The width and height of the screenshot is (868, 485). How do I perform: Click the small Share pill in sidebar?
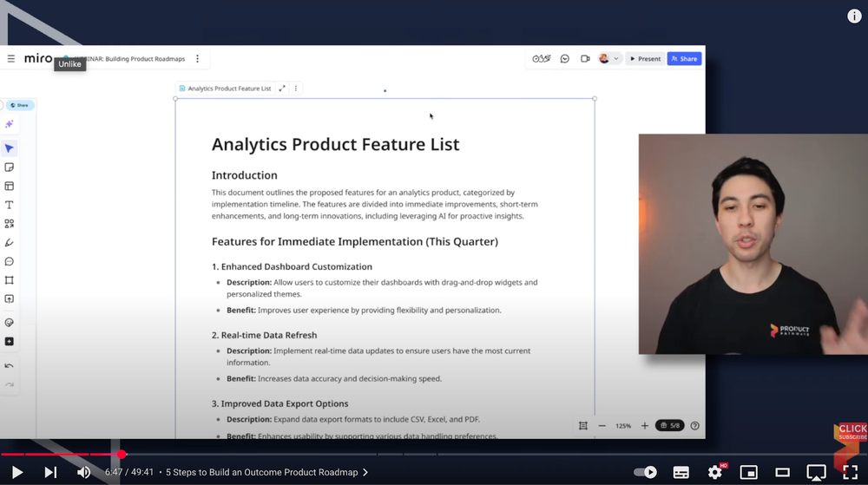click(20, 105)
